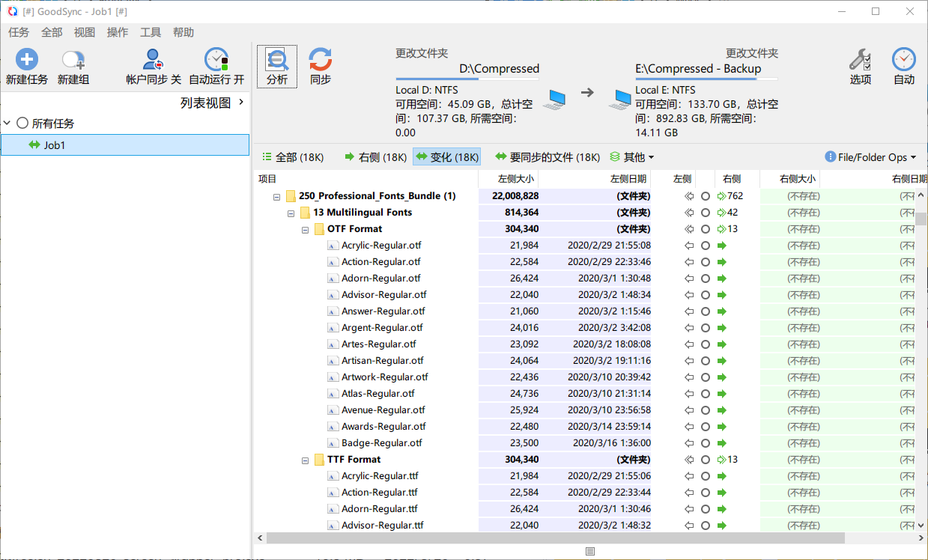The image size is (928, 560).
Task: Select the do-not-copy circle for Acrylic-Regular.otf
Action: coord(706,246)
